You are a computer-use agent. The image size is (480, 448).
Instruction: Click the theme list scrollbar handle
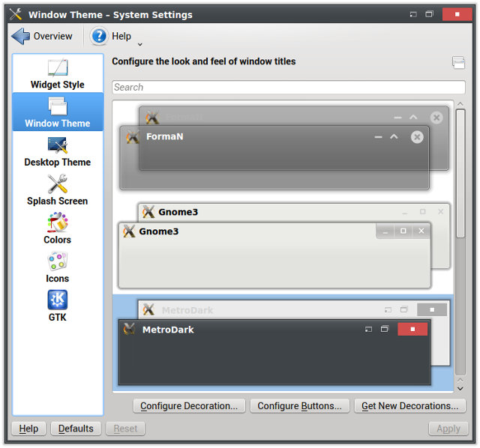click(460, 173)
